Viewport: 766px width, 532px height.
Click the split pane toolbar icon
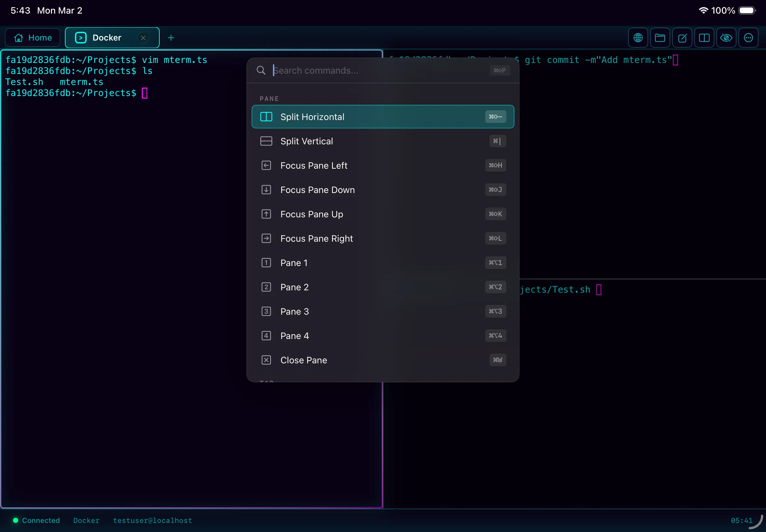[704, 38]
